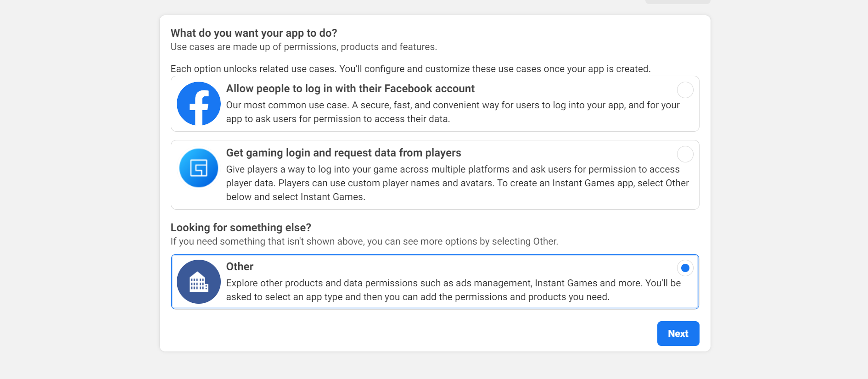Click 'Use cases are made up of permissions' text
Viewport: 868px width, 379px height.
tap(304, 47)
